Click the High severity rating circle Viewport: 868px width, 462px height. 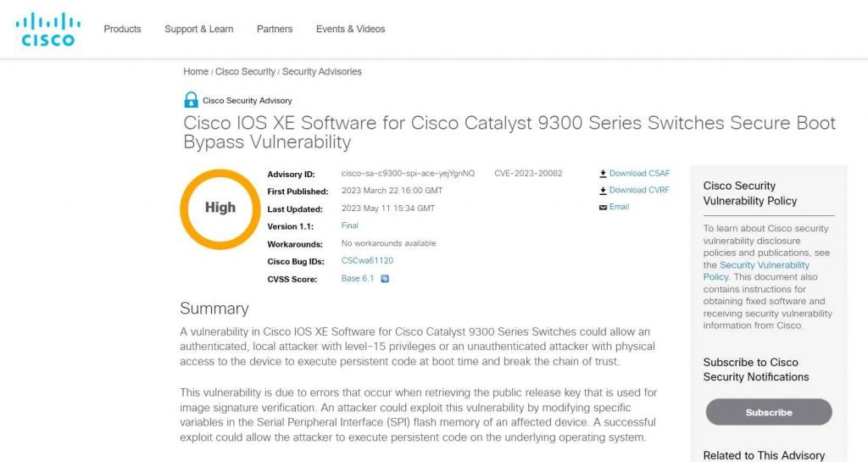[x=220, y=208]
